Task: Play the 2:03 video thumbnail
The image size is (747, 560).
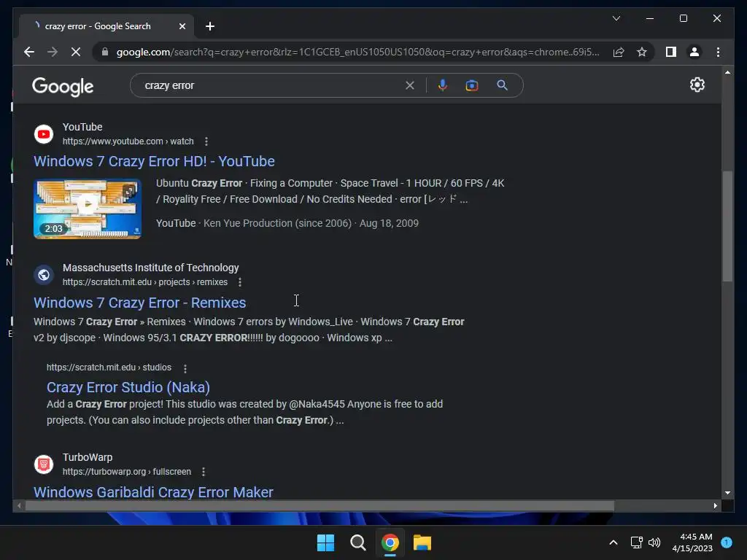Action: [88, 209]
